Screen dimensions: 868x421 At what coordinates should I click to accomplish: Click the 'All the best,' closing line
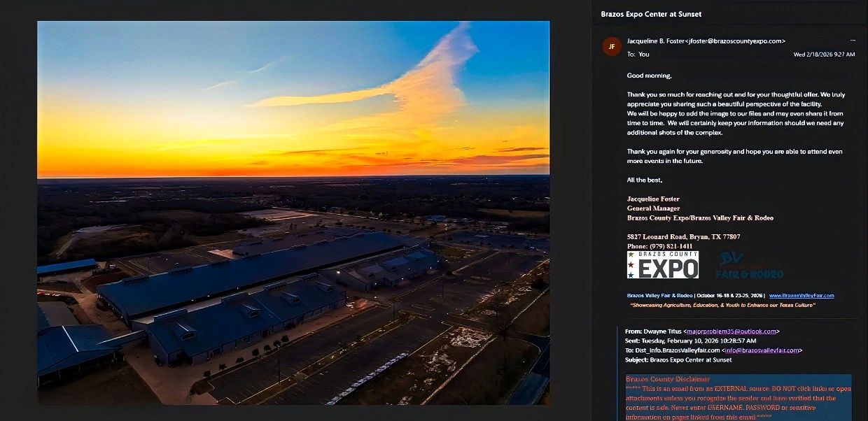[645, 180]
